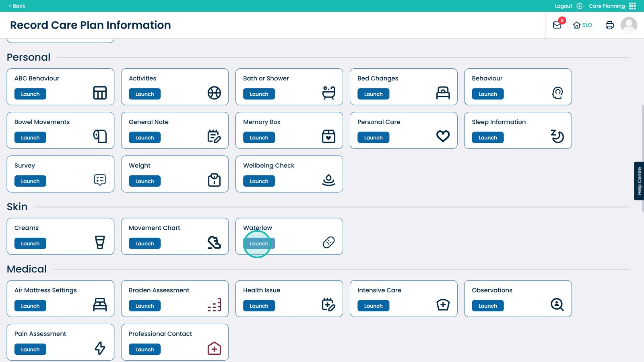Click the Pain Assessment lightning bolt icon

pyautogui.click(x=100, y=348)
